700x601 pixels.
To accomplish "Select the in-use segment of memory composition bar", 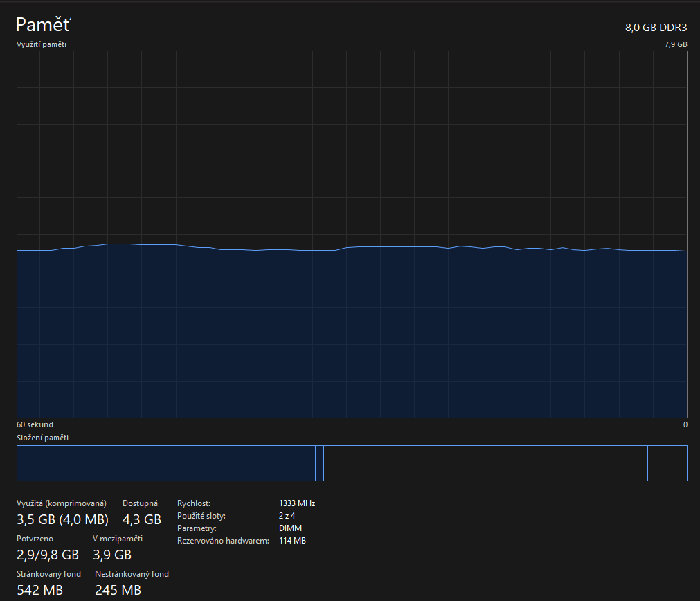I will point(165,463).
